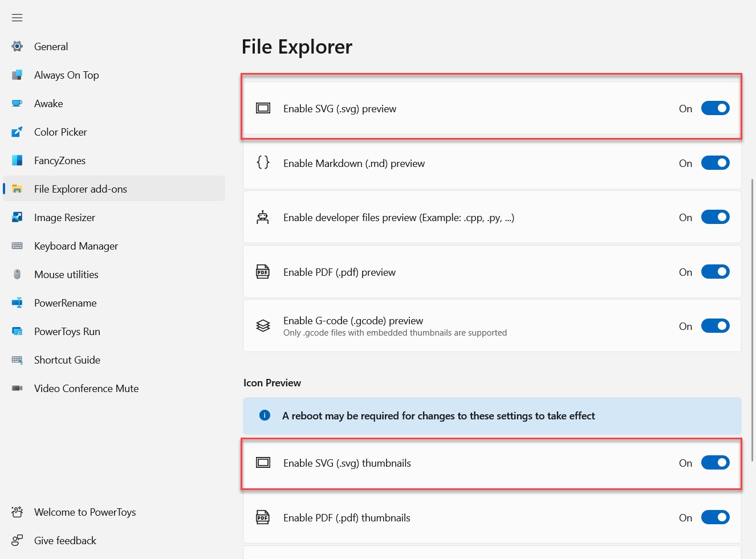Click the SVG preview frame icon
The height and width of the screenshot is (559, 756).
(263, 108)
